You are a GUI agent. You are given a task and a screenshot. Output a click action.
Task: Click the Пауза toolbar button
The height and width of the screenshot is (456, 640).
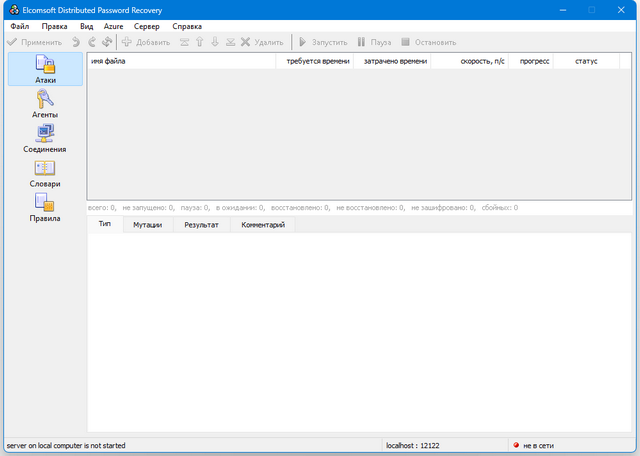tap(374, 42)
